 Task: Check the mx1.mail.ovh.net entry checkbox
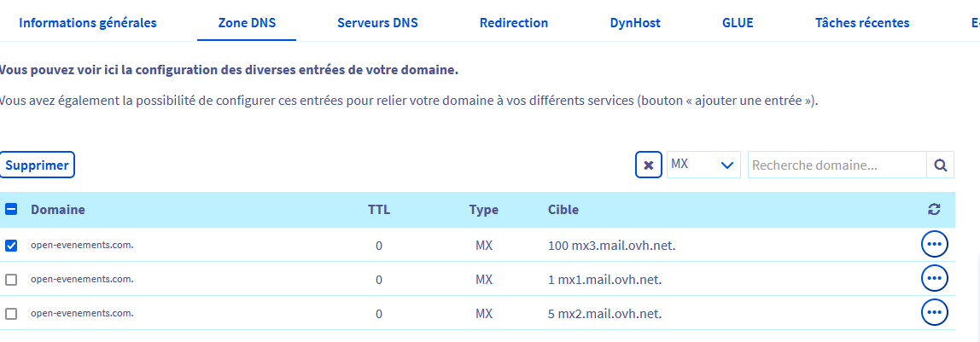11,280
